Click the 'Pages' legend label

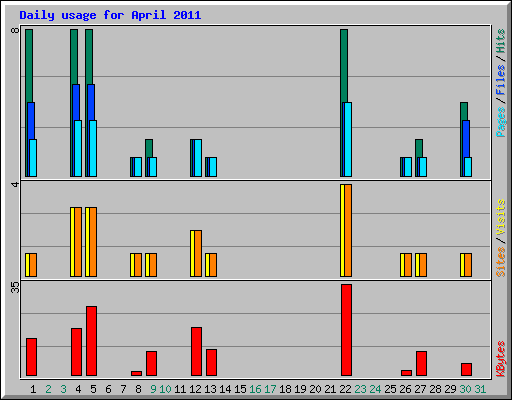click(500, 122)
